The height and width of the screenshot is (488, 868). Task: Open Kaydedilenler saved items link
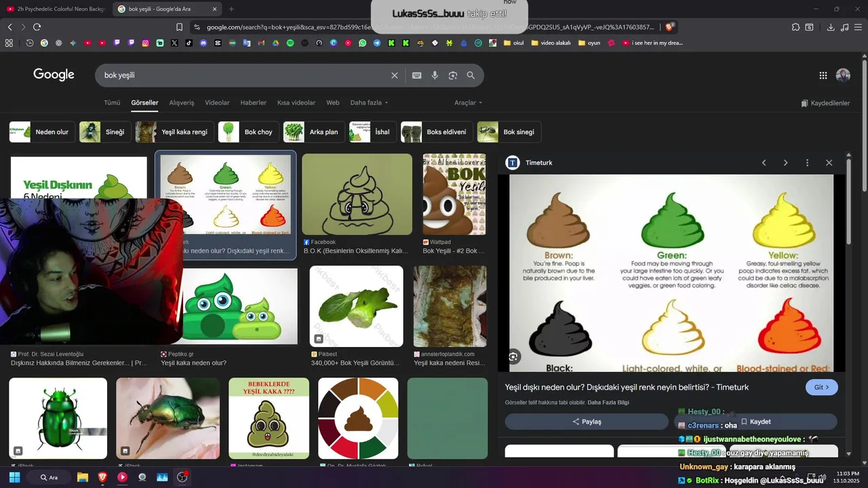[x=825, y=103]
